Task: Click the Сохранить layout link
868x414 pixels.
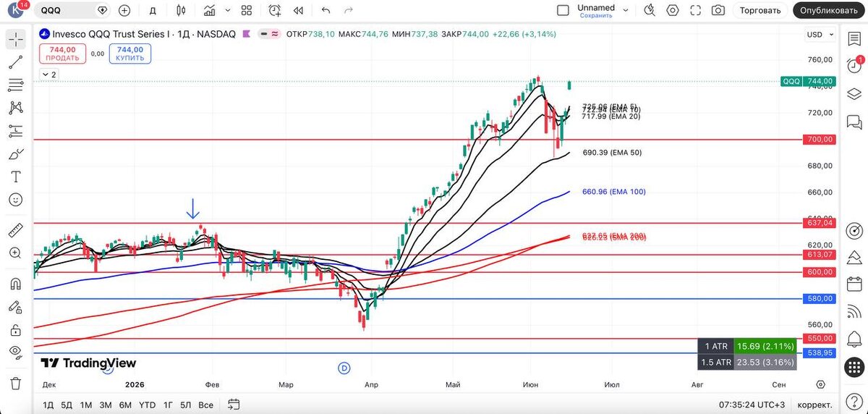Action: point(596,15)
